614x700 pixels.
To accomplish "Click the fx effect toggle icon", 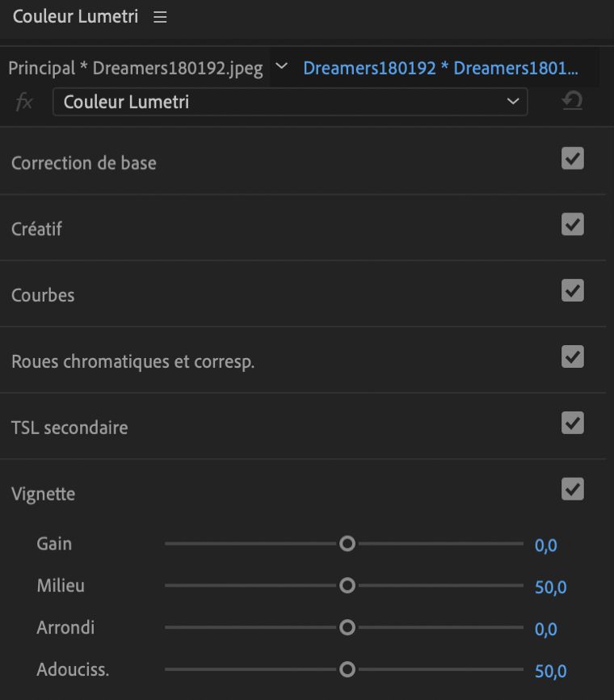I will click(25, 102).
